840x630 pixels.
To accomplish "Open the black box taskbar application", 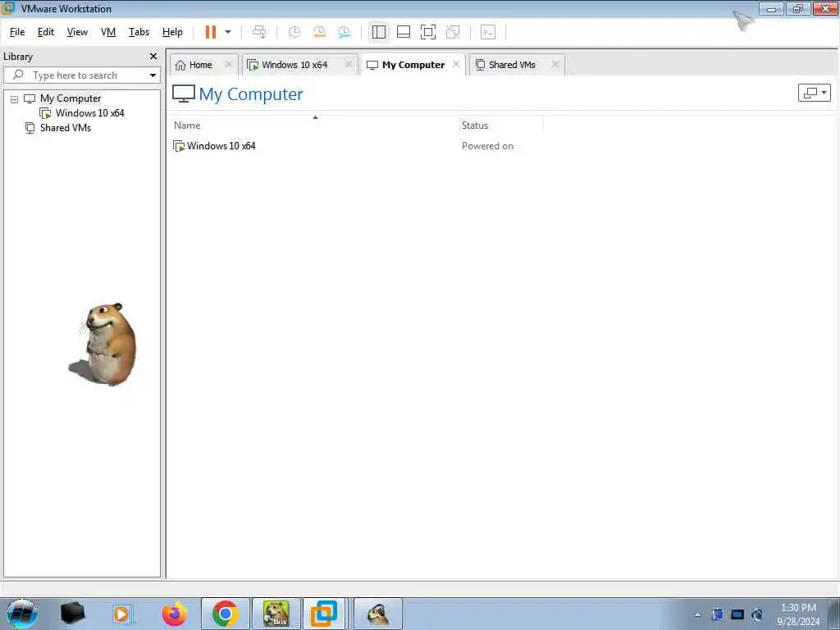I will click(72, 614).
